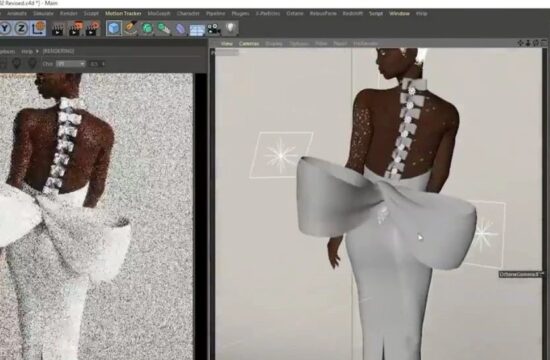This screenshot has height=360, width=550.
Task: Open the viewport Display menu
Action: (274, 44)
